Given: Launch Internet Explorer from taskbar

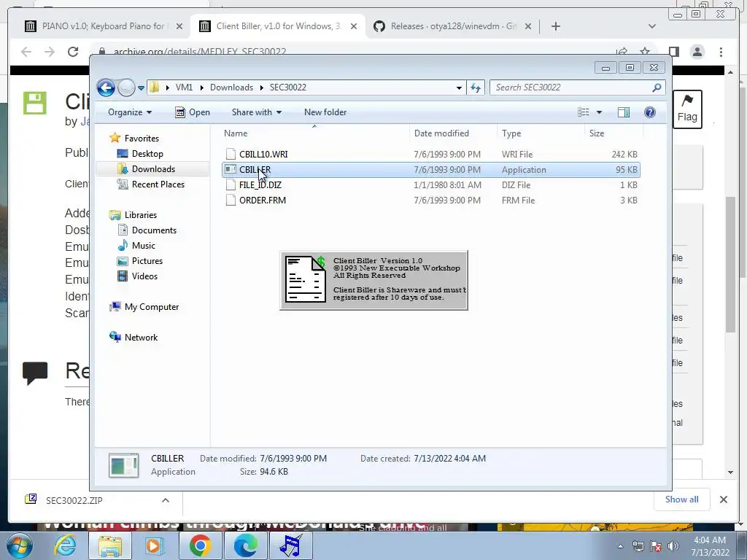Looking at the screenshot, I should coord(65,545).
